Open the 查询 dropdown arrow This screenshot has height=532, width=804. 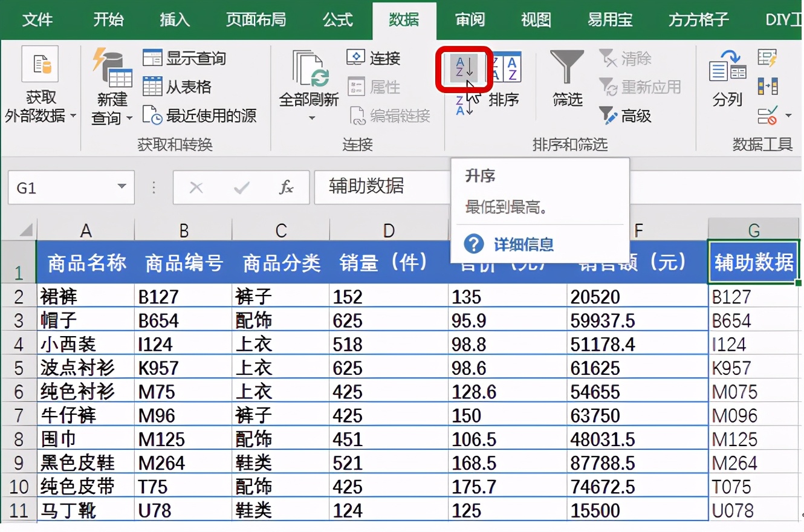click(x=129, y=118)
